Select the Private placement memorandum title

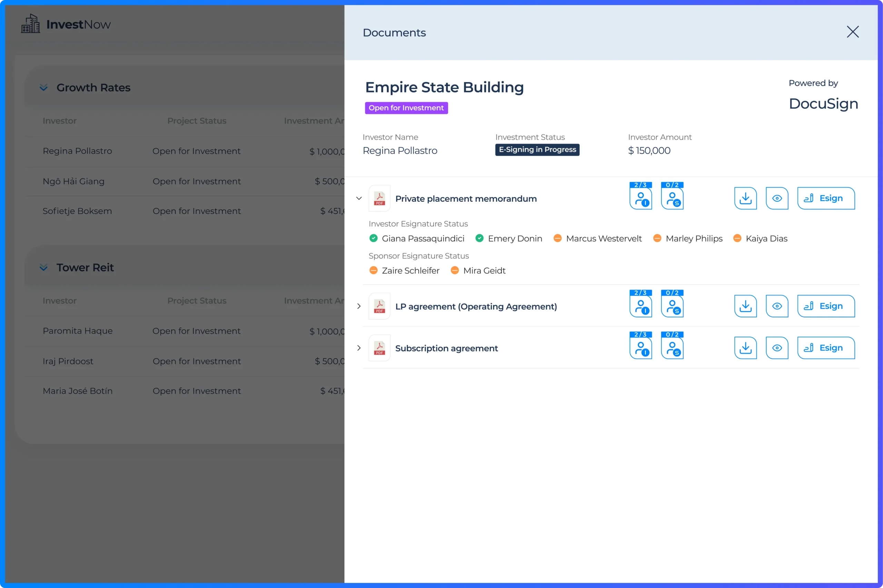(x=466, y=199)
